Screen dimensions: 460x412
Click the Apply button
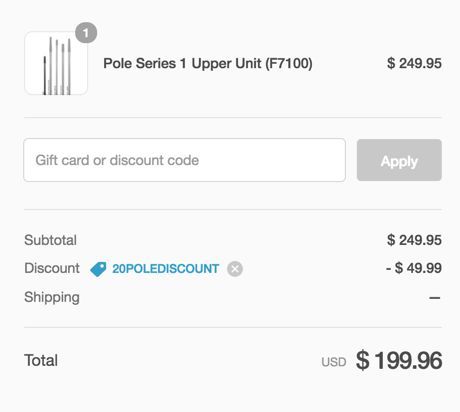pos(399,160)
